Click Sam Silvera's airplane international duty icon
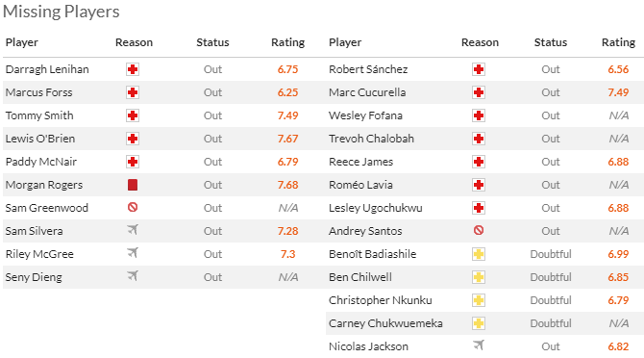Screen dimensions: 644x358 133,230
